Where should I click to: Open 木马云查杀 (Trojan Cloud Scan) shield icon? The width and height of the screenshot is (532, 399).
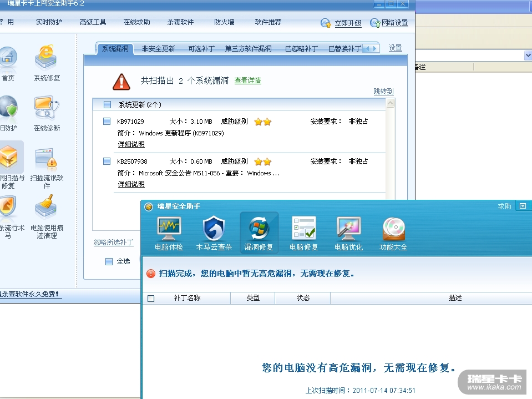click(x=214, y=229)
